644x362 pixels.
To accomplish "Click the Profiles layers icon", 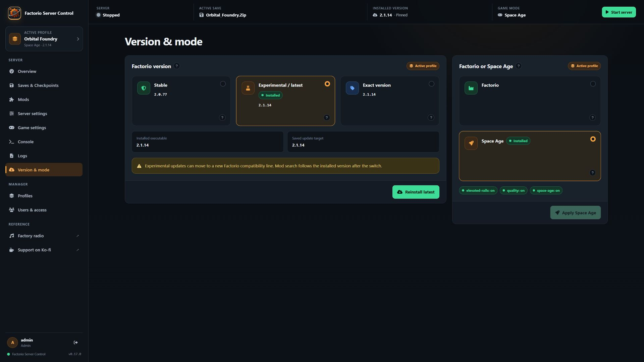I will [12, 196].
